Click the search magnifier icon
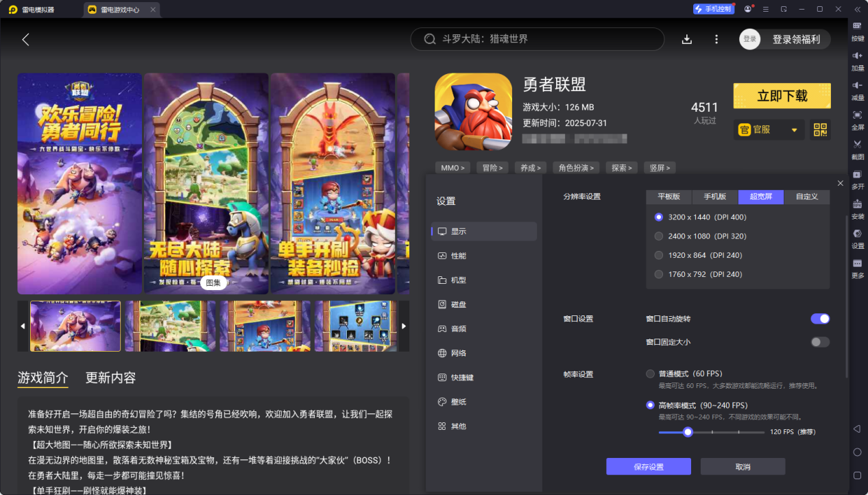 [430, 39]
